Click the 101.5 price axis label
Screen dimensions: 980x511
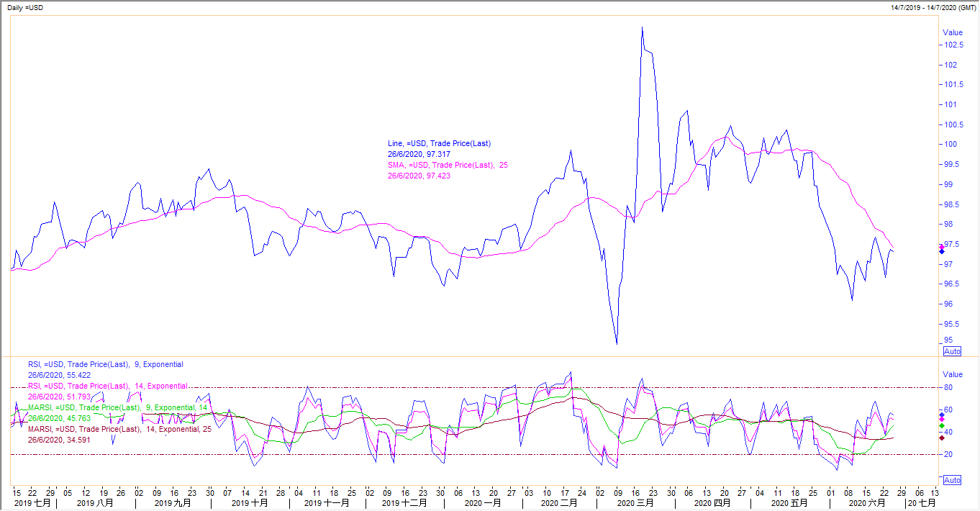pyautogui.click(x=953, y=85)
